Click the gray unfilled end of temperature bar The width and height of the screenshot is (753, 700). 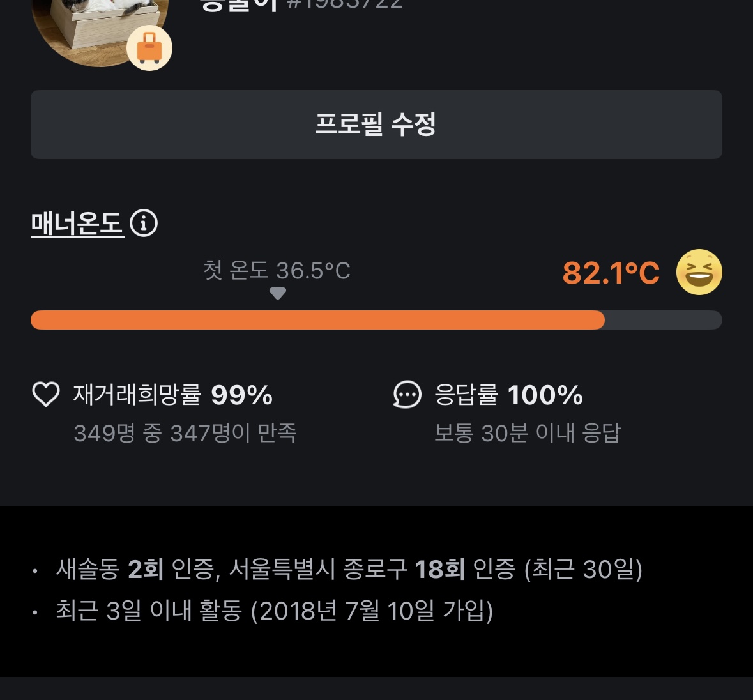663,320
